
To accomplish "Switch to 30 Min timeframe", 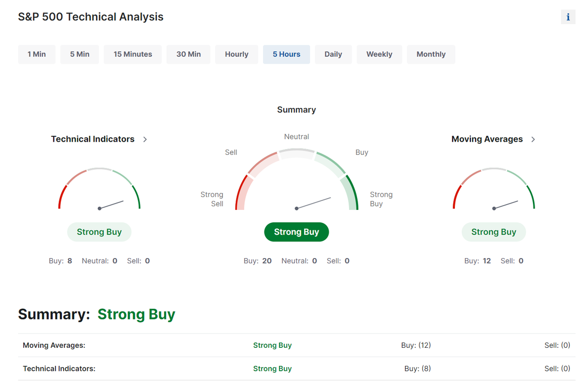I will click(x=188, y=54).
